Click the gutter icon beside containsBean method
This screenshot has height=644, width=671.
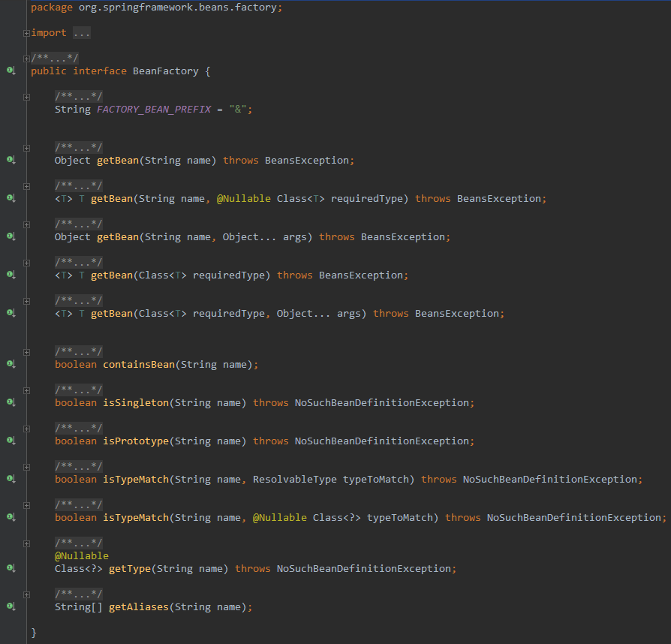(11, 365)
